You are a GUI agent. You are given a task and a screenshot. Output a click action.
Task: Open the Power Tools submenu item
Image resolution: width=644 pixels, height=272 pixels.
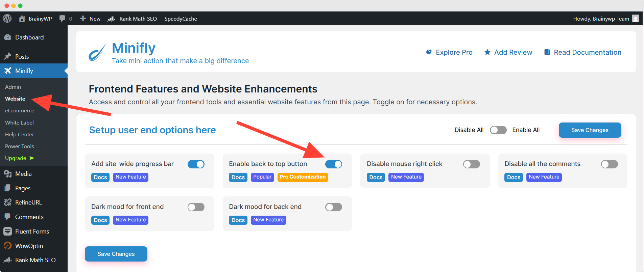coord(19,146)
